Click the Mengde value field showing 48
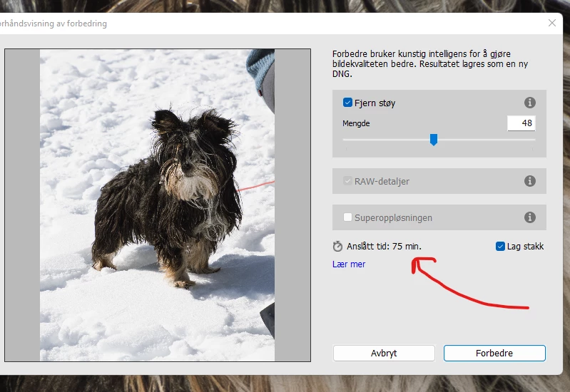Viewport: 570px width, 392px height. pos(521,123)
